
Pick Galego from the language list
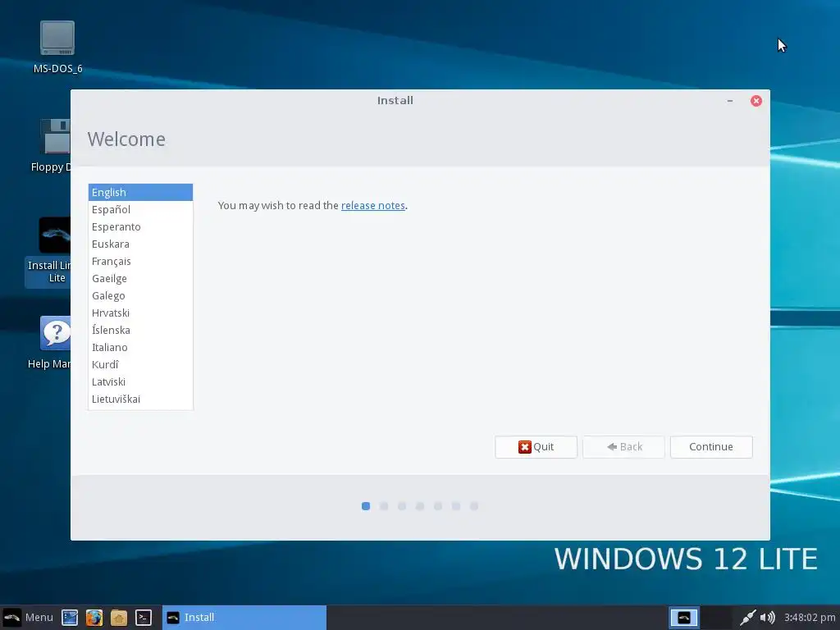tap(140, 295)
